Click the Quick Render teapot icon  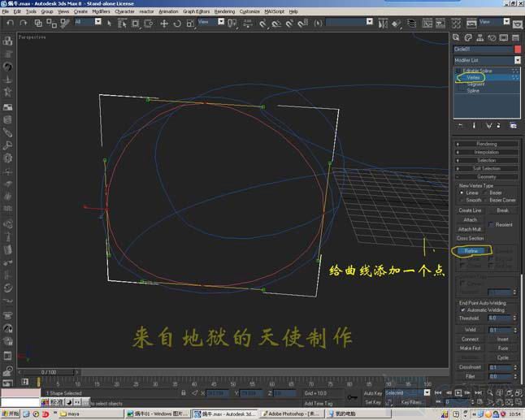pyautogui.click(x=518, y=24)
